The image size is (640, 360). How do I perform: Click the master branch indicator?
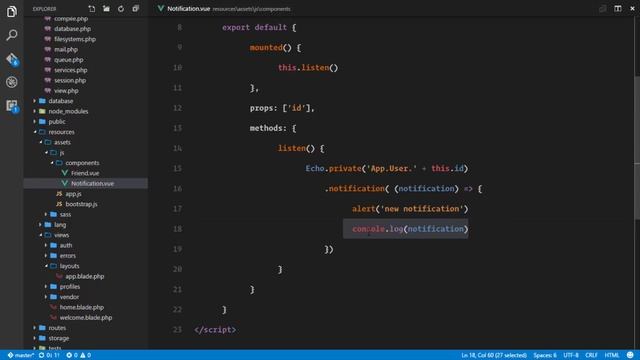[20, 355]
